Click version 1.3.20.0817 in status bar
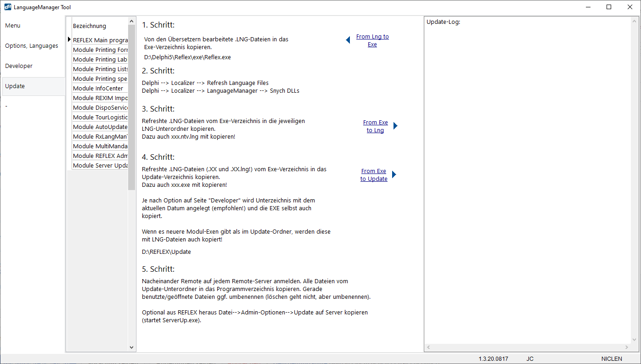 493,359
